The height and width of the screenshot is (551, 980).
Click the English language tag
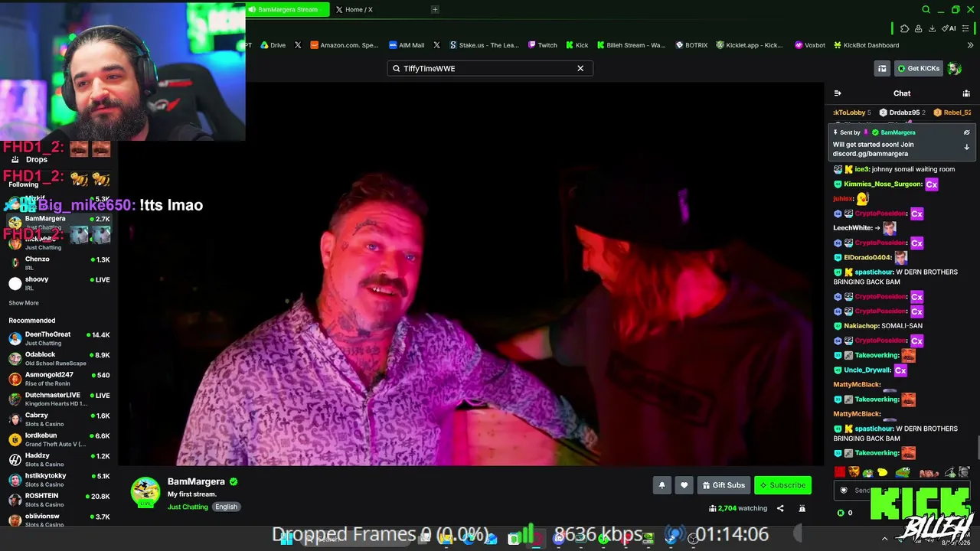(226, 507)
